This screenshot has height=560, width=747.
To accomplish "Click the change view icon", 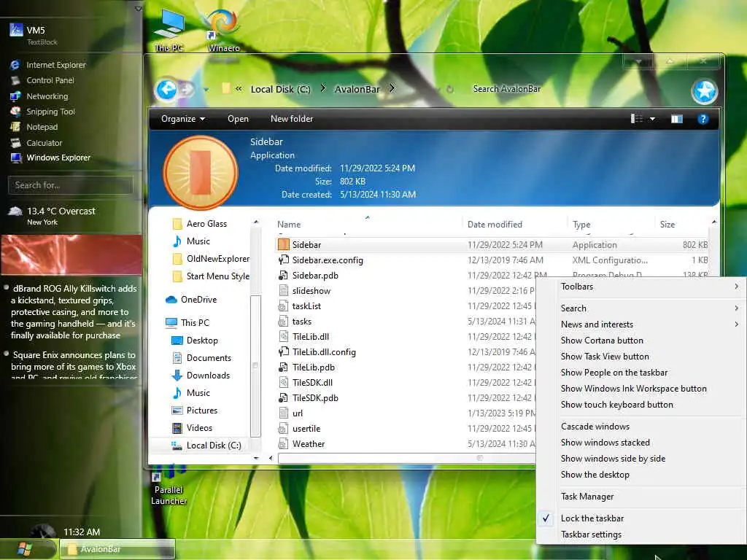I will (x=636, y=119).
